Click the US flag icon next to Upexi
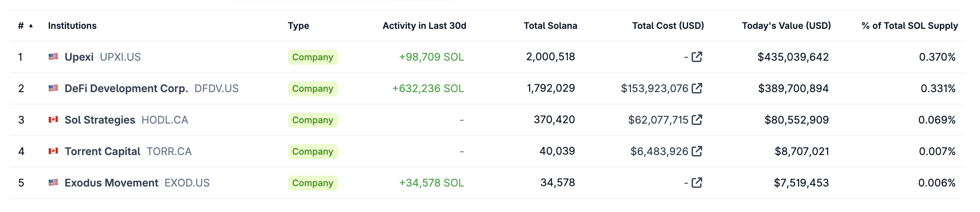Viewport: 980px width, 212px height. click(53, 57)
